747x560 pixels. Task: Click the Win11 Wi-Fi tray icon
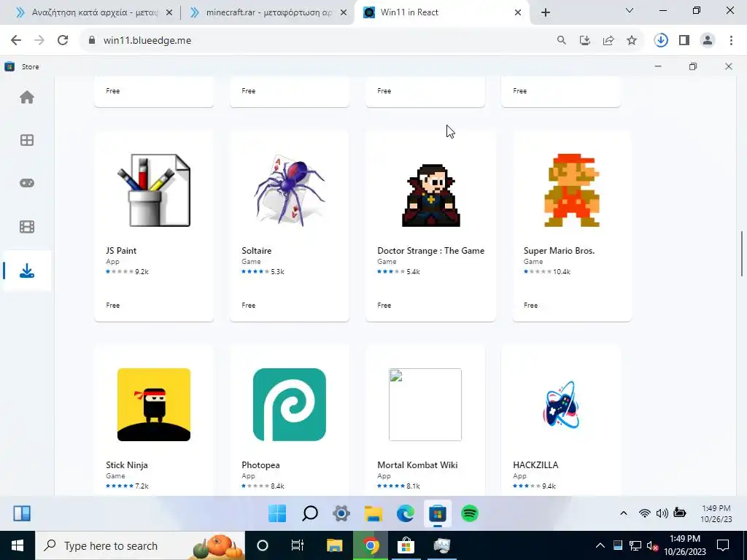coord(645,513)
